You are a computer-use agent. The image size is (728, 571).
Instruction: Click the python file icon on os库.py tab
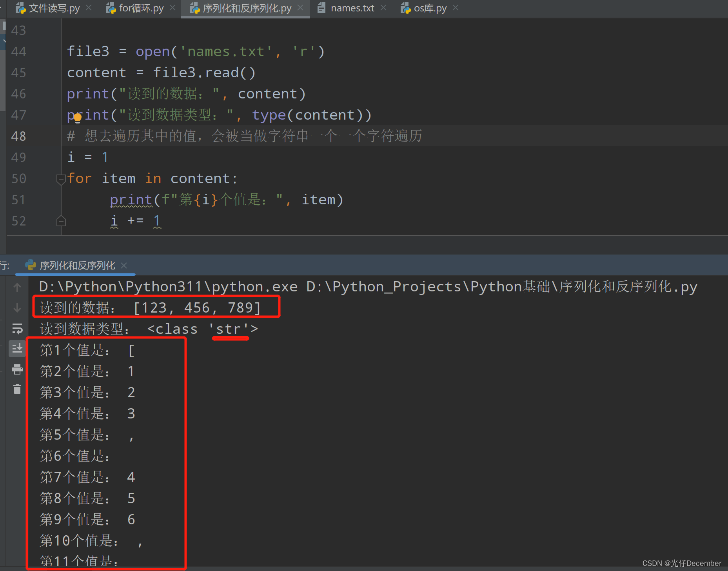405,8
